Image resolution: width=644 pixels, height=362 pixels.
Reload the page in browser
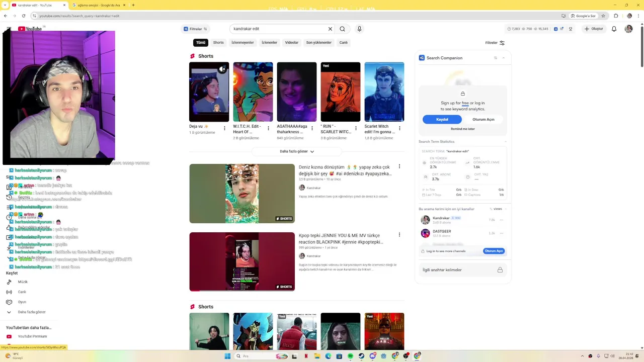click(x=23, y=16)
